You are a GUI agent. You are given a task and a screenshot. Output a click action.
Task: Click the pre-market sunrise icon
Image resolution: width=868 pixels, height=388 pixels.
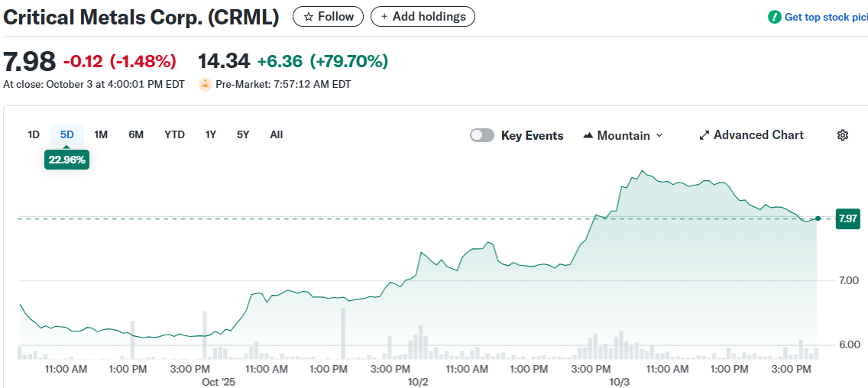click(x=205, y=84)
